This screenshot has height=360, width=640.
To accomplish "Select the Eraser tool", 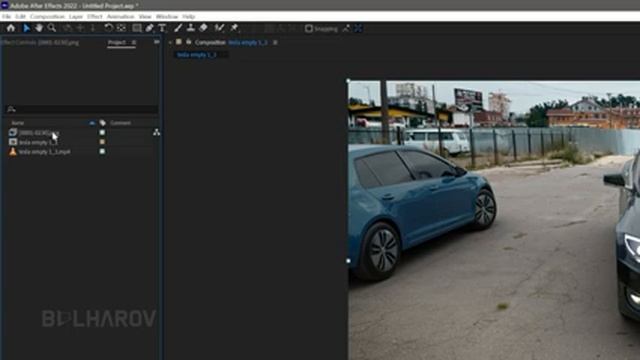I will (203, 28).
